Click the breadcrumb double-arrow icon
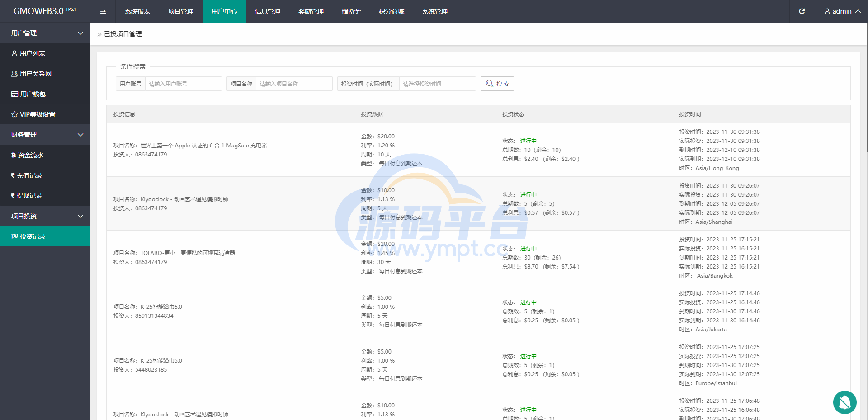The height and width of the screenshot is (420, 868). [x=99, y=34]
